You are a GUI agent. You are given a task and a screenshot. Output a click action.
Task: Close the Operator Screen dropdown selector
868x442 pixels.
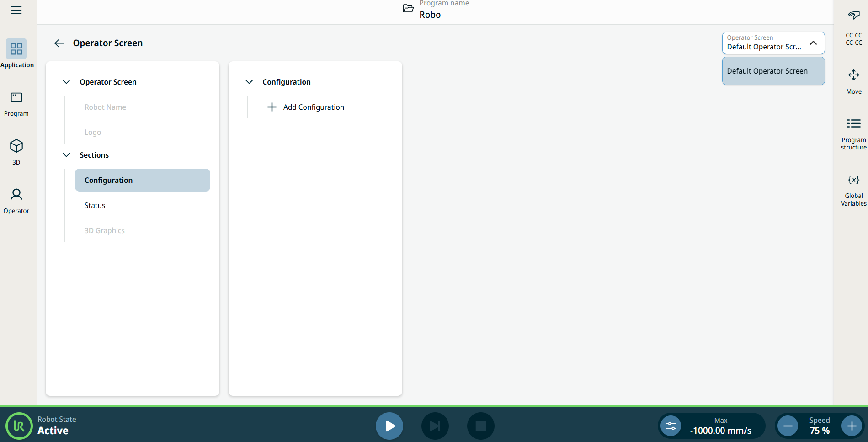(x=813, y=43)
